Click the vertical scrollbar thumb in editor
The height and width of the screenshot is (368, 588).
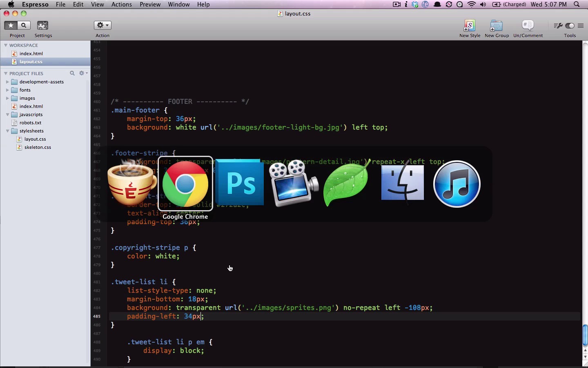coord(585,335)
